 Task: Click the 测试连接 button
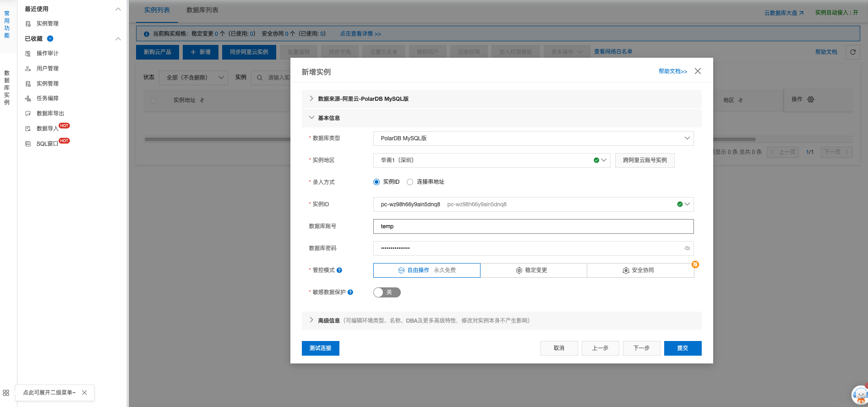(321, 348)
